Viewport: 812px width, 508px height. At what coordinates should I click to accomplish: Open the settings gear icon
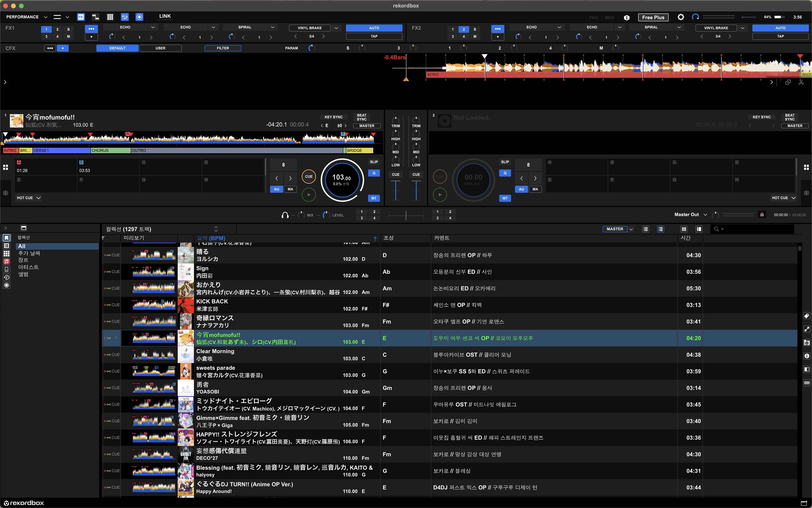coord(681,17)
